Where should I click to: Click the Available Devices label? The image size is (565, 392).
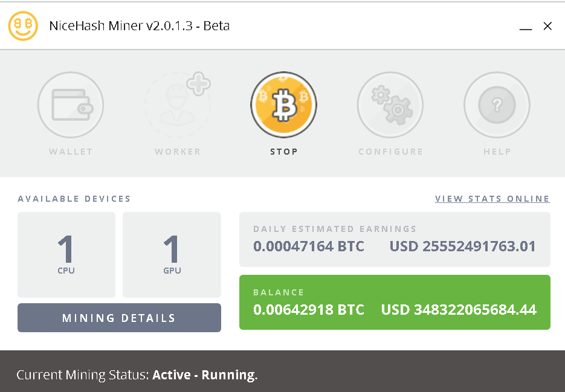pos(74,198)
